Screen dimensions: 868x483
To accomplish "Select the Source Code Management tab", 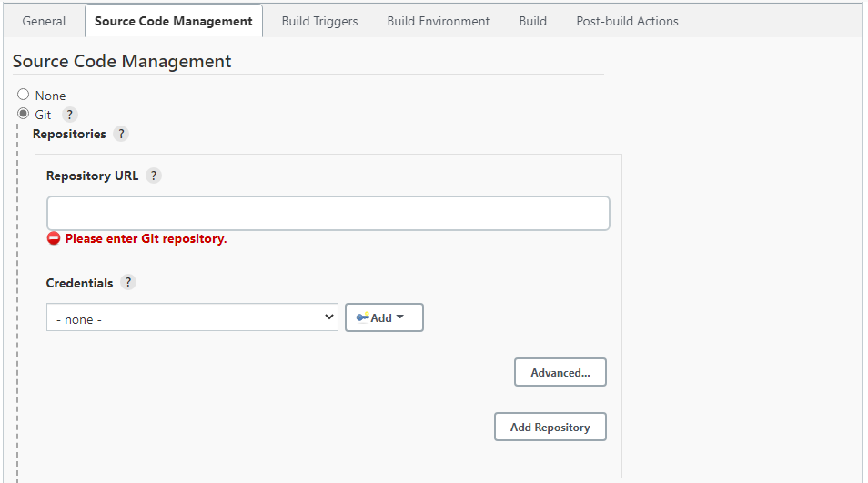I will point(174,21).
